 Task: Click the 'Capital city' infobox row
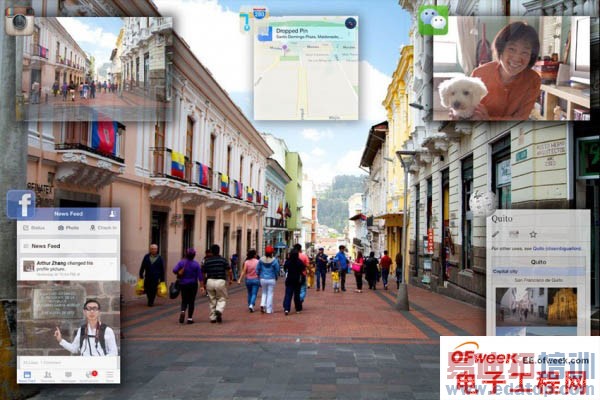(x=538, y=271)
